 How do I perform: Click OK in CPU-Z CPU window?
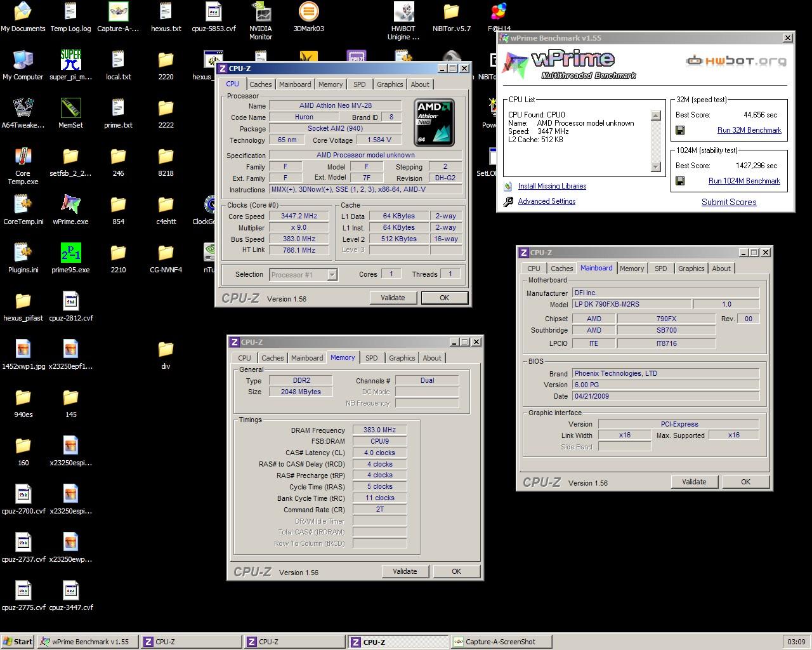[444, 298]
